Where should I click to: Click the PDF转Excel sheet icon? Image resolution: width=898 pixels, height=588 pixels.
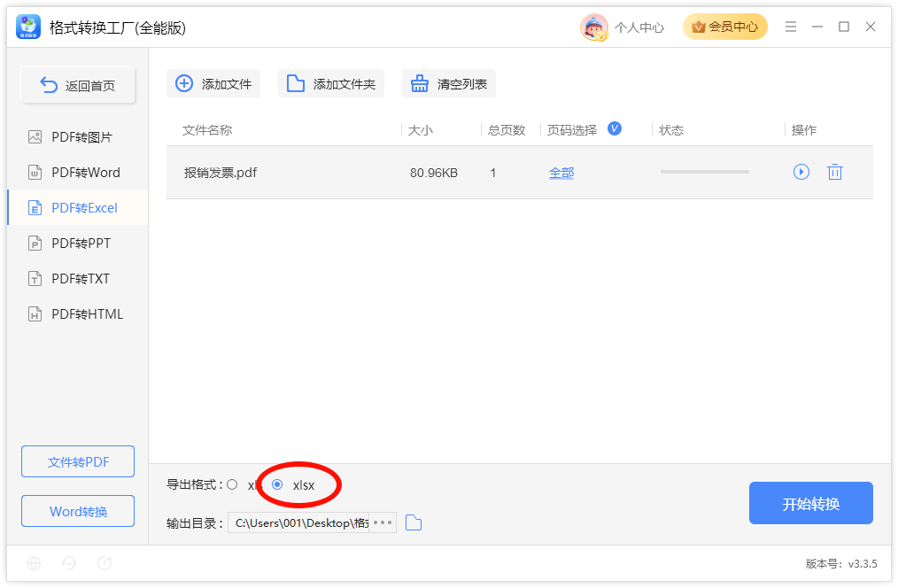(35, 208)
